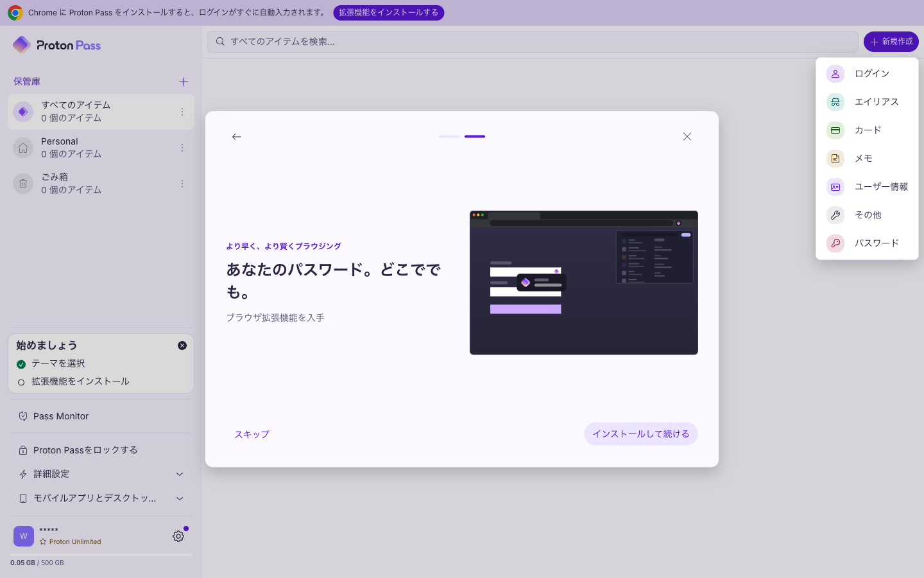
Task: Click the lock icon beside Proton Passをロックする
Action: 23,450
